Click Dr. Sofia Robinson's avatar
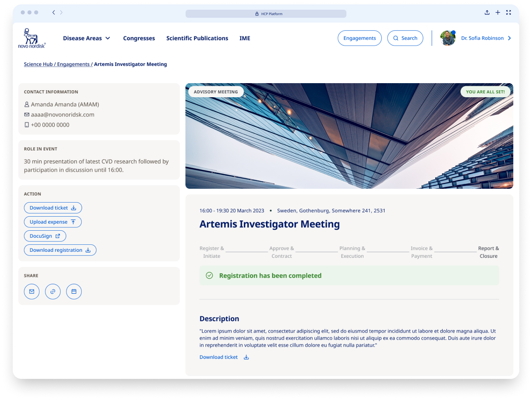This screenshot has width=532, height=400. tap(448, 38)
